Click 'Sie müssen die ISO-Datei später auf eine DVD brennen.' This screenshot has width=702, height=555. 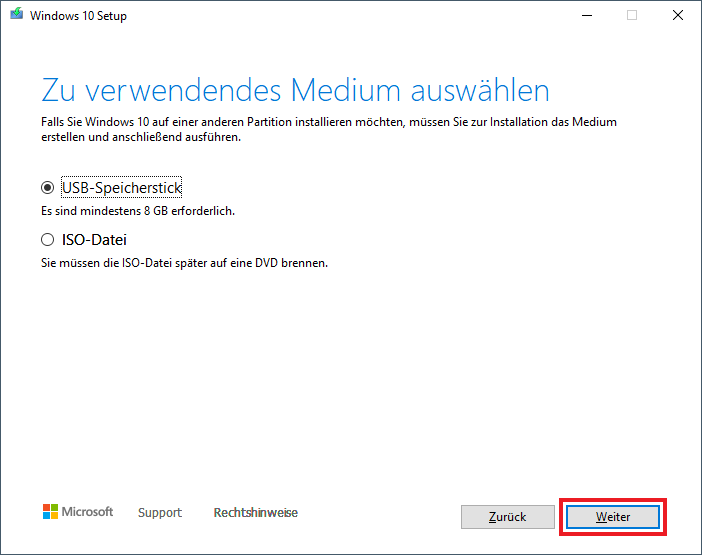click(x=184, y=263)
